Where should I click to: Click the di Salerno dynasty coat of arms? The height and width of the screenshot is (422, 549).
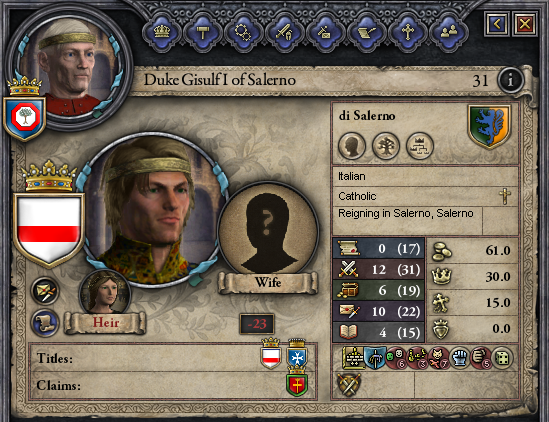[489, 127]
